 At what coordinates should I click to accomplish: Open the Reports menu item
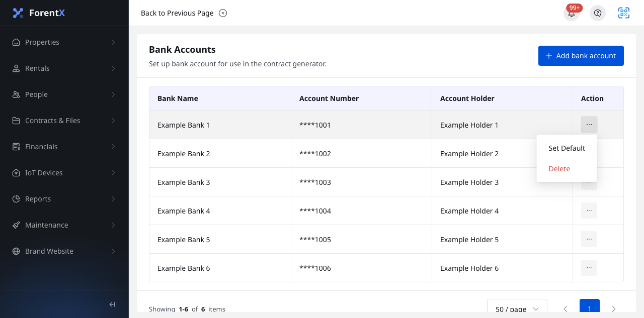[64, 199]
